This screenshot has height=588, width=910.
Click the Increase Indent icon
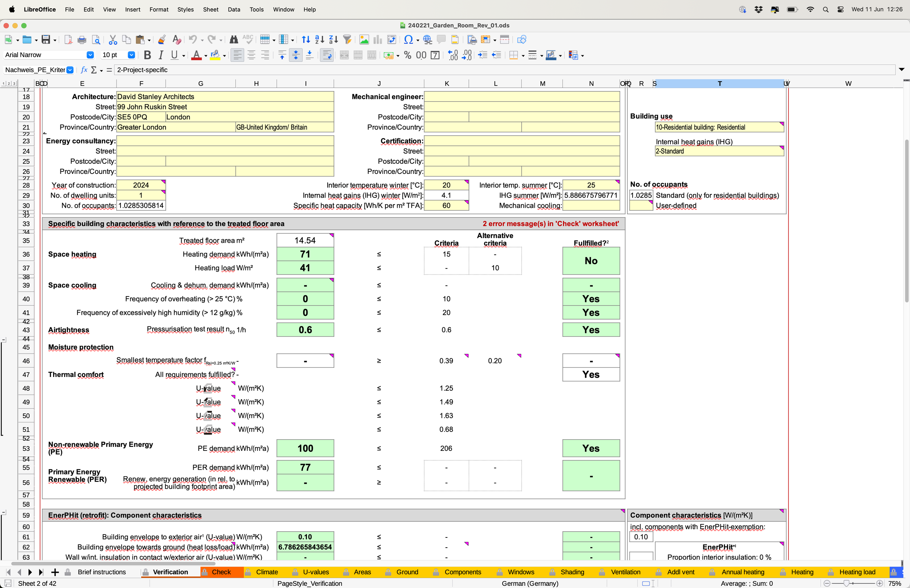tap(483, 55)
